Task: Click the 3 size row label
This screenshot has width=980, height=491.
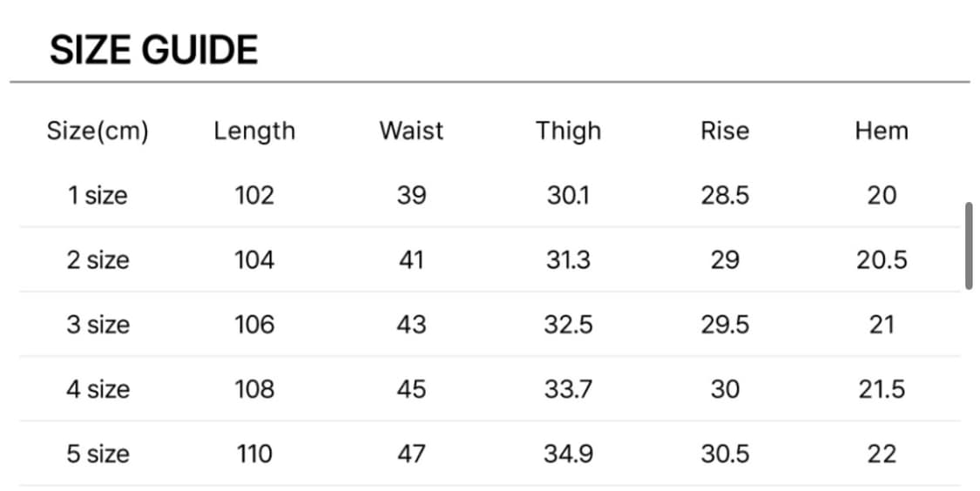Action: click(x=98, y=325)
